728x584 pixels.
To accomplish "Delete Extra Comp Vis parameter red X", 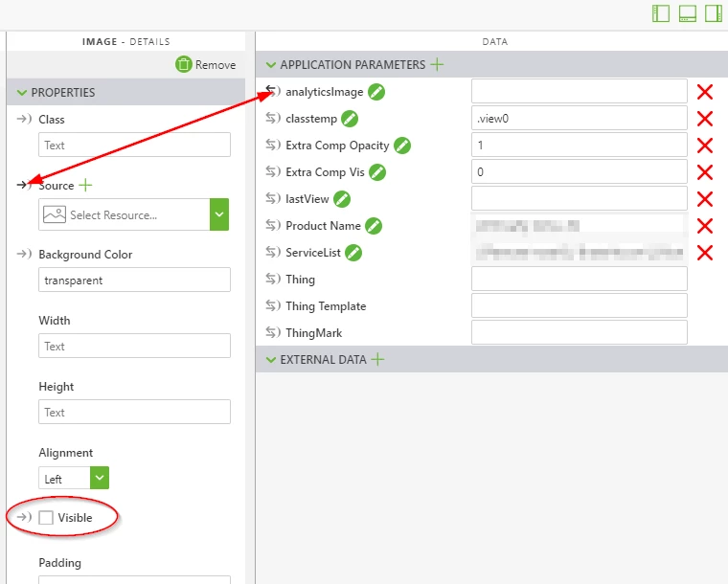I will pyautogui.click(x=705, y=172).
